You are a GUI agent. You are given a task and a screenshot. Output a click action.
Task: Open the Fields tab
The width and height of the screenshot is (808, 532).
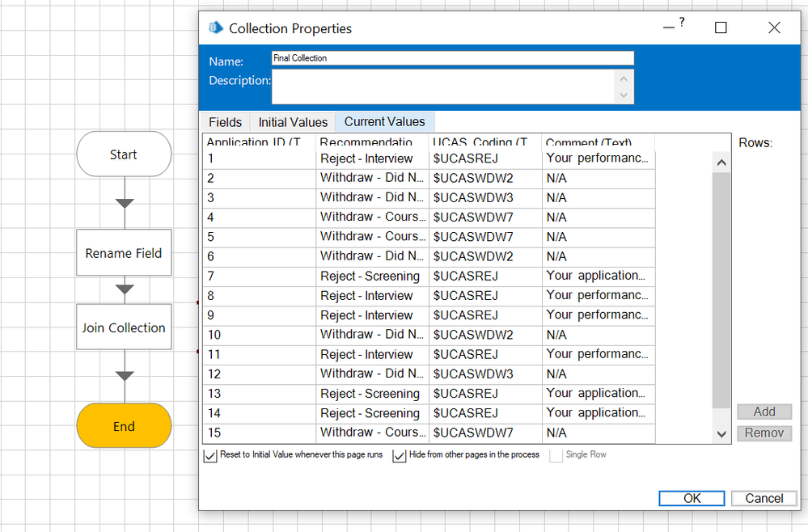(225, 122)
